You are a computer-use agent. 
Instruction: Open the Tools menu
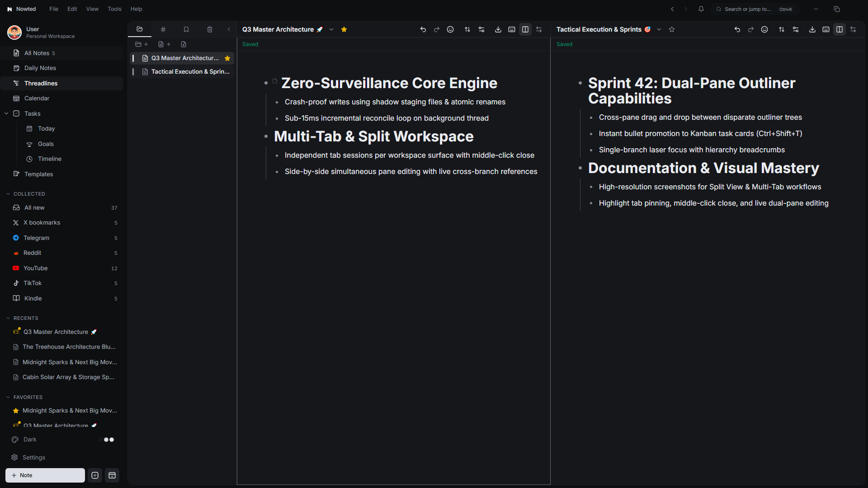click(x=114, y=9)
